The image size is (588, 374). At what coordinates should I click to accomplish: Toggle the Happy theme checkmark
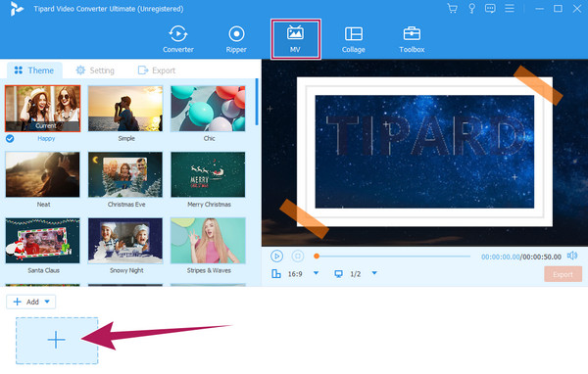(x=10, y=139)
